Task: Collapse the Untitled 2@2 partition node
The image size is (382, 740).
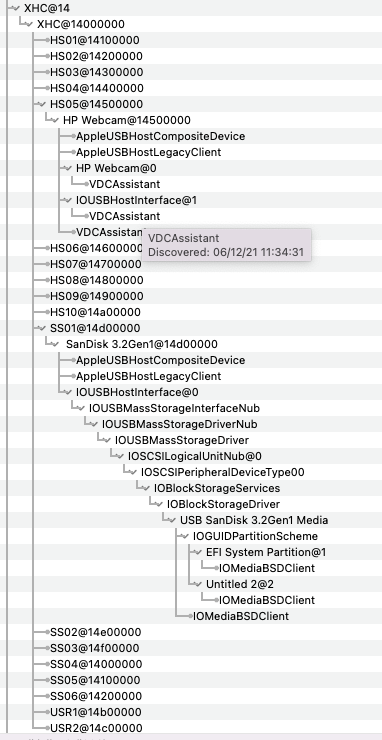Action: (198, 584)
